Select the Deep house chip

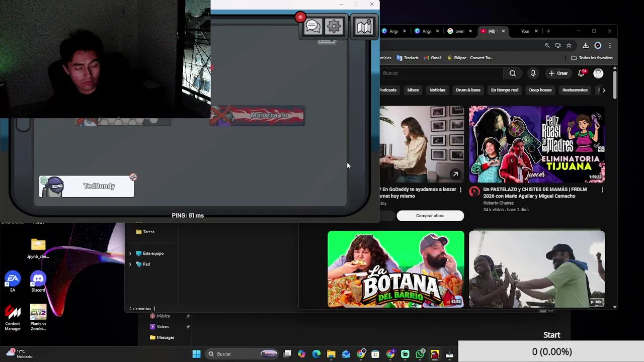[540, 90]
